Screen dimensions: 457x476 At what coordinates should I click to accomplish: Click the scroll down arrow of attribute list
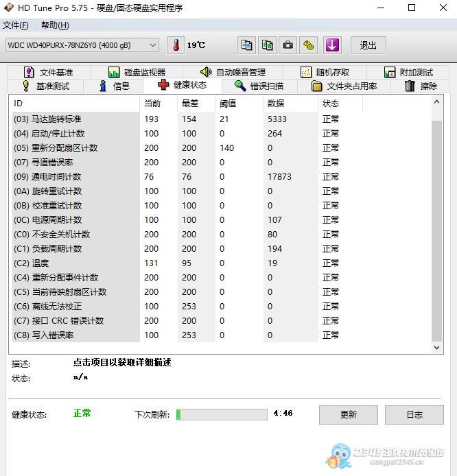click(x=438, y=348)
